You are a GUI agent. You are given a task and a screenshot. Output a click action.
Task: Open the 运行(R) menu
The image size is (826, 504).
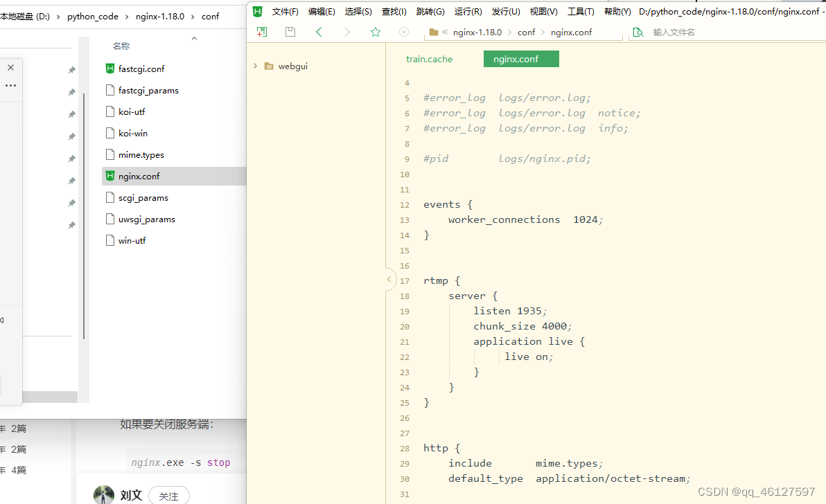(468, 12)
